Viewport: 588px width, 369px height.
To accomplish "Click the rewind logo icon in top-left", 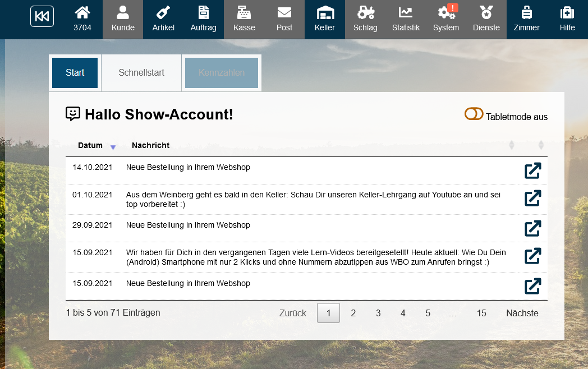I will (42, 16).
